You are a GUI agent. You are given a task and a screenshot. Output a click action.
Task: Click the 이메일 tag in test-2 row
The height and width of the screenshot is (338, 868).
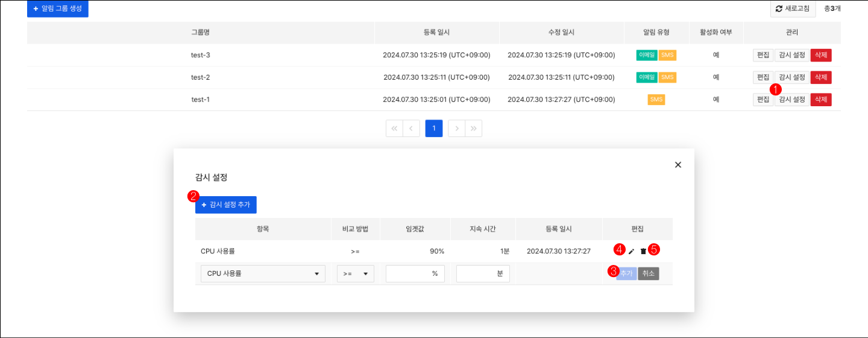[647, 77]
